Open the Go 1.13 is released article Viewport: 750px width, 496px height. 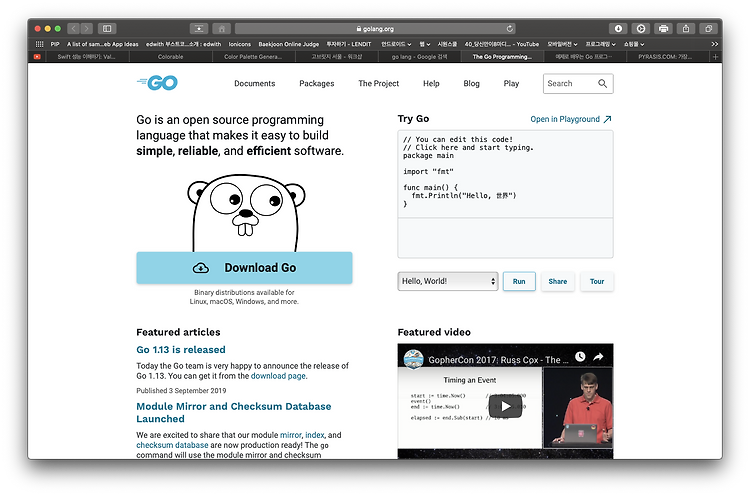181,350
